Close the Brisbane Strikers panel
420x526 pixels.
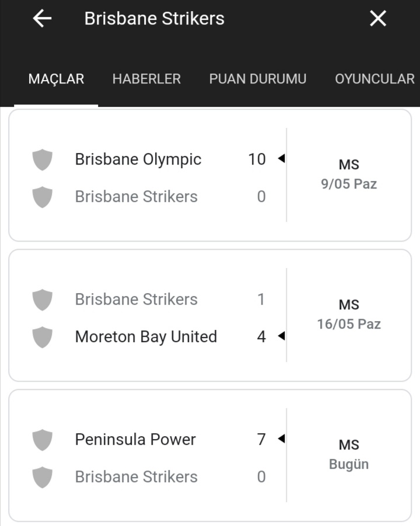(378, 19)
